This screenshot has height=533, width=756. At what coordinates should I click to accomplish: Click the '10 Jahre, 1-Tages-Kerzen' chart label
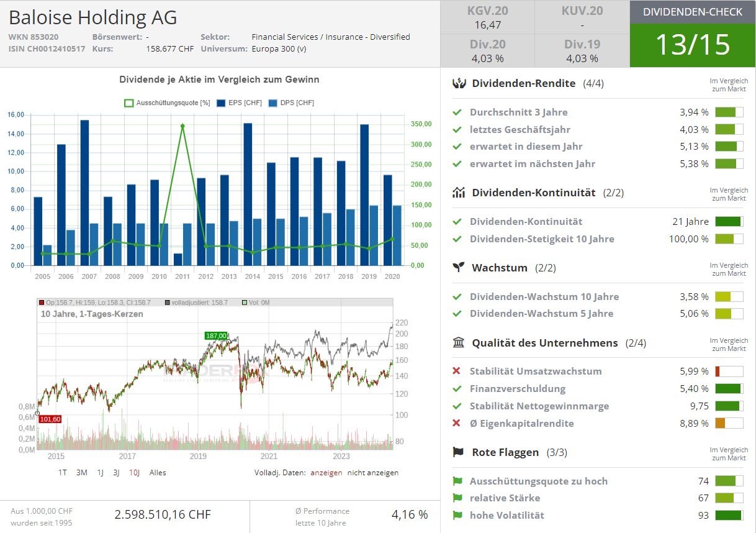[x=92, y=314]
